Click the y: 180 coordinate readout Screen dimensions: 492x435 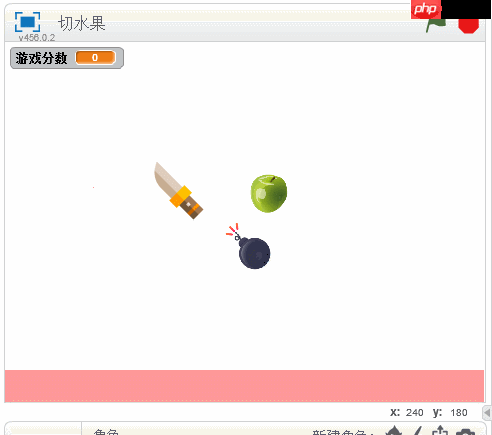tap(450, 413)
